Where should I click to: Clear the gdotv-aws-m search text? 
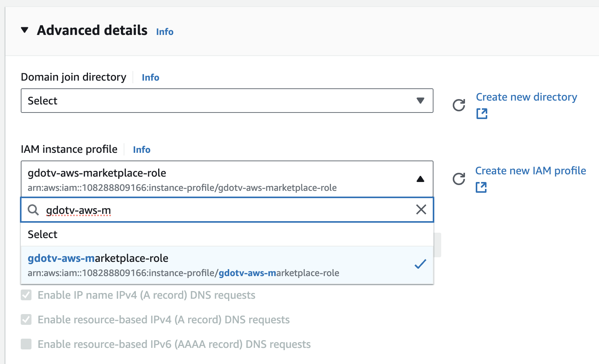click(421, 209)
